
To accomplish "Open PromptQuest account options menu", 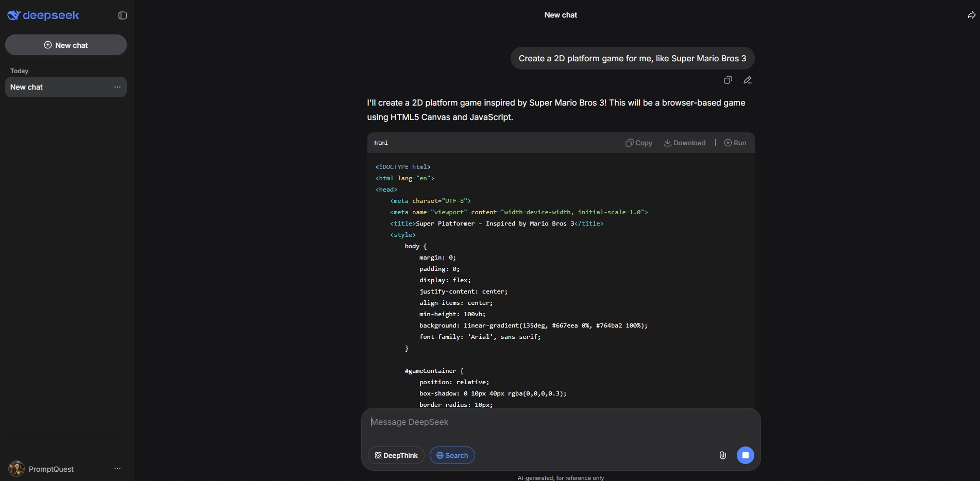I will click(117, 469).
